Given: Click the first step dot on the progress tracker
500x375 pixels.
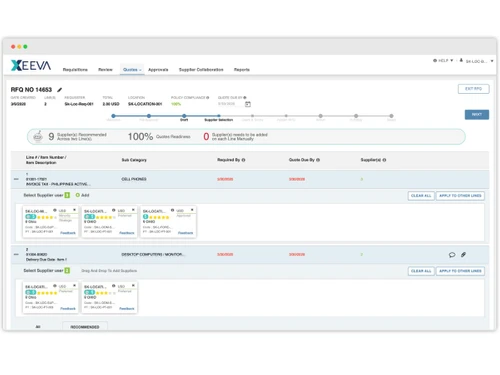Looking at the screenshot, I should (x=113, y=116).
